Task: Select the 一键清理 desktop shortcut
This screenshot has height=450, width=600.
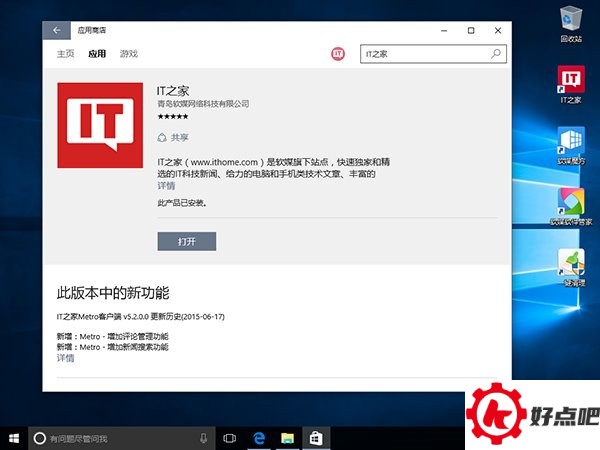Action: 571,263
